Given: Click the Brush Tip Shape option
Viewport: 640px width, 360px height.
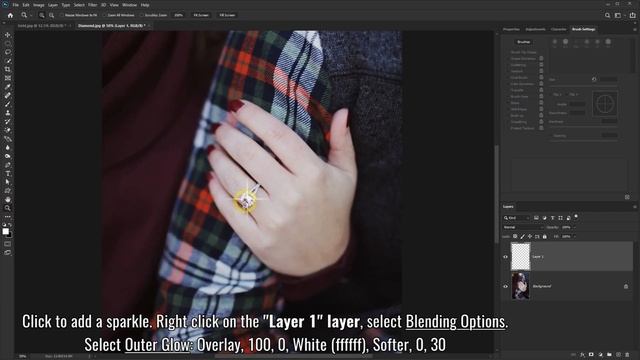Looking at the screenshot, I should 523,52.
